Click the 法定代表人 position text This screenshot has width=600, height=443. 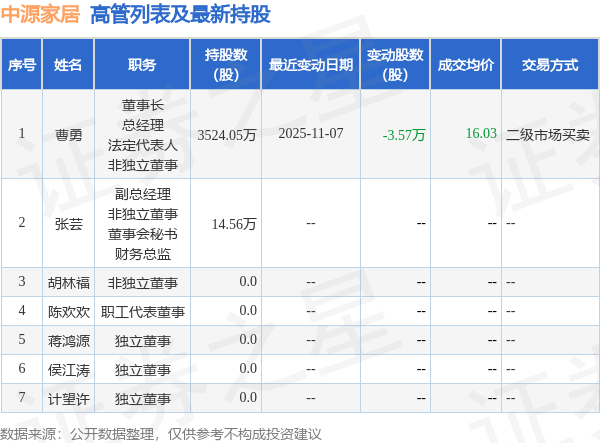click(143, 145)
